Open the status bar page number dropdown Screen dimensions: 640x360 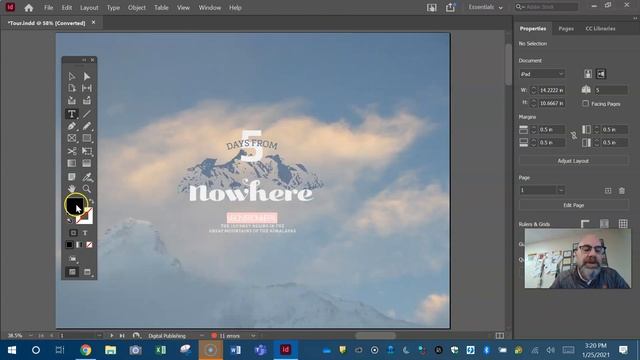(x=99, y=336)
